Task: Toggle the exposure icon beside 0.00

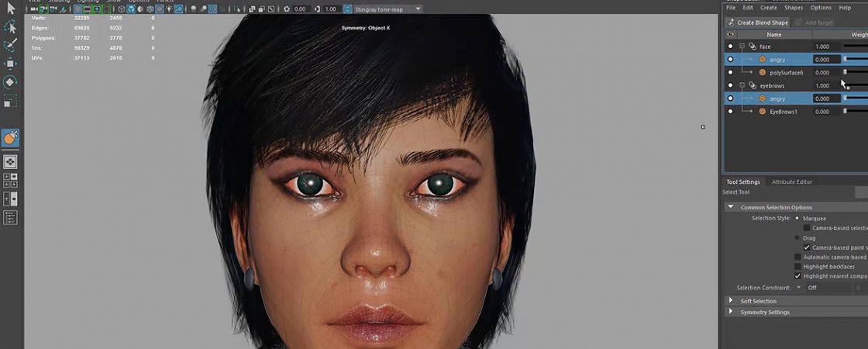Action: point(287,9)
